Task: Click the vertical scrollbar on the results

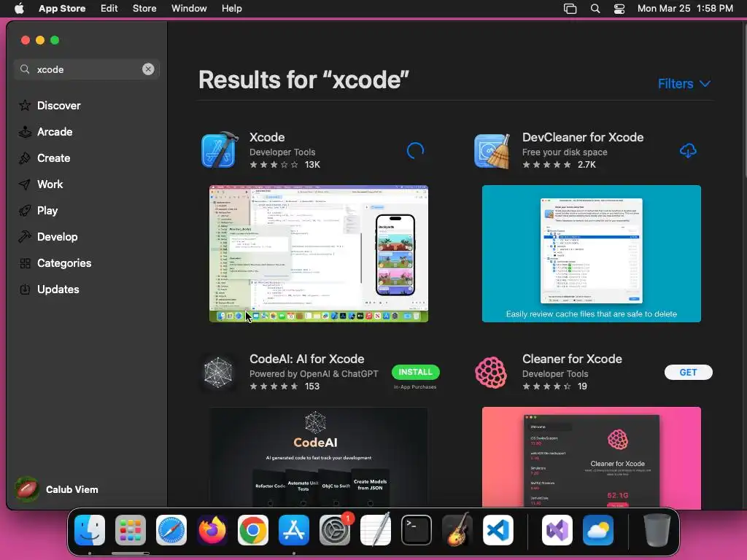Action: tap(744, 100)
